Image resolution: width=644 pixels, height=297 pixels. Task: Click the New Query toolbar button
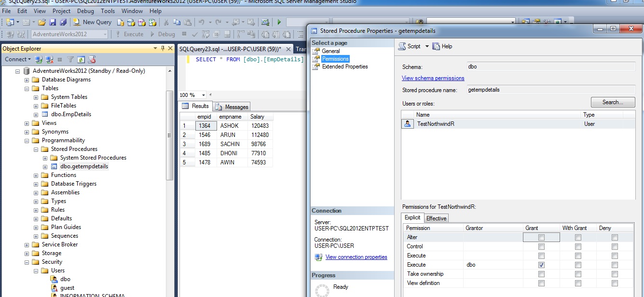click(92, 22)
